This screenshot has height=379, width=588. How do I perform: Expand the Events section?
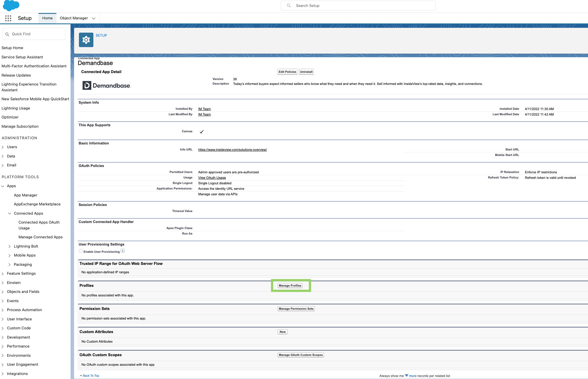3,301
